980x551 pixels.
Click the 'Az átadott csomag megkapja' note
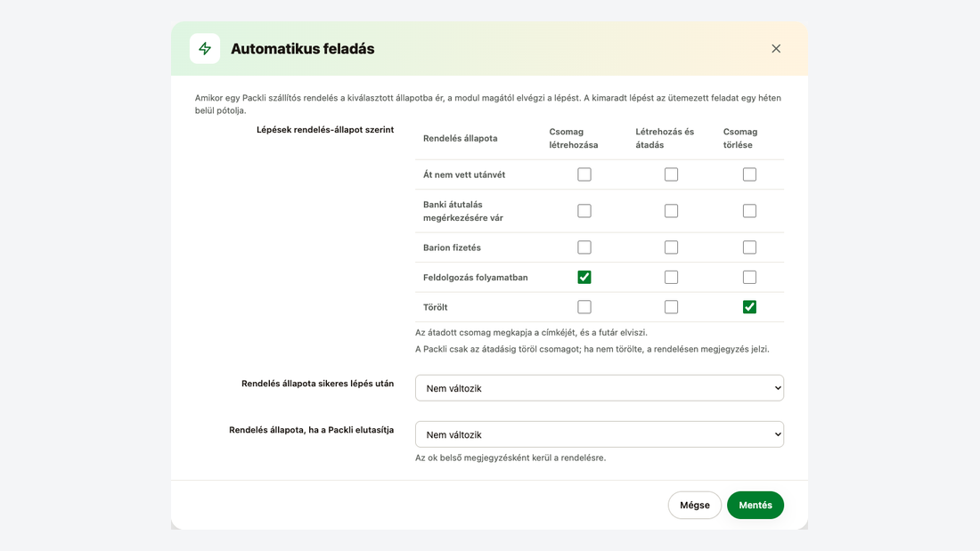point(531,332)
